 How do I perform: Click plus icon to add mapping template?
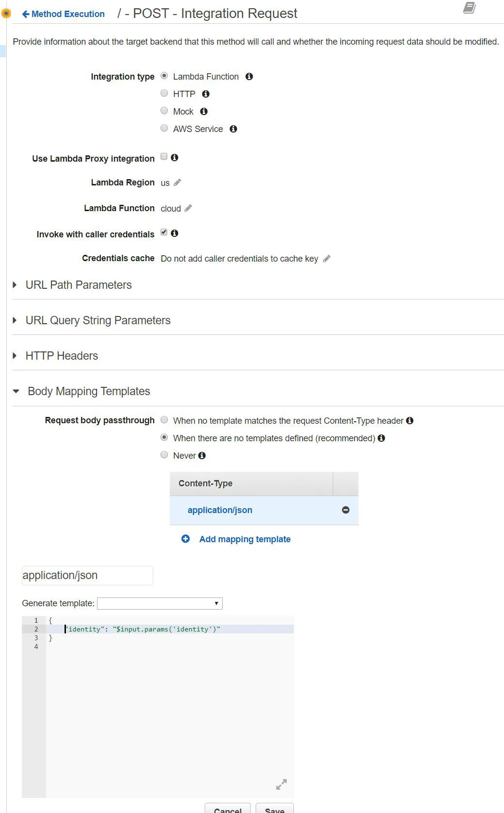tap(186, 539)
